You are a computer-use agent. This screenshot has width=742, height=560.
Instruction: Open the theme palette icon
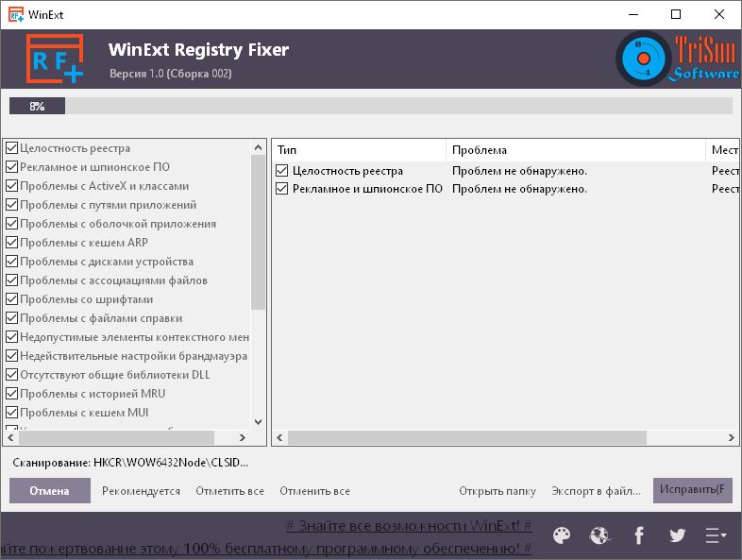(562, 535)
